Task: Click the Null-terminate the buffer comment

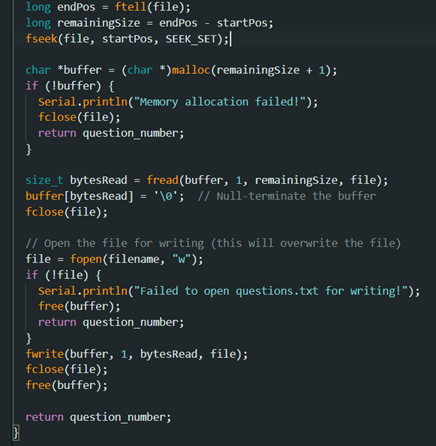Action: (287, 196)
